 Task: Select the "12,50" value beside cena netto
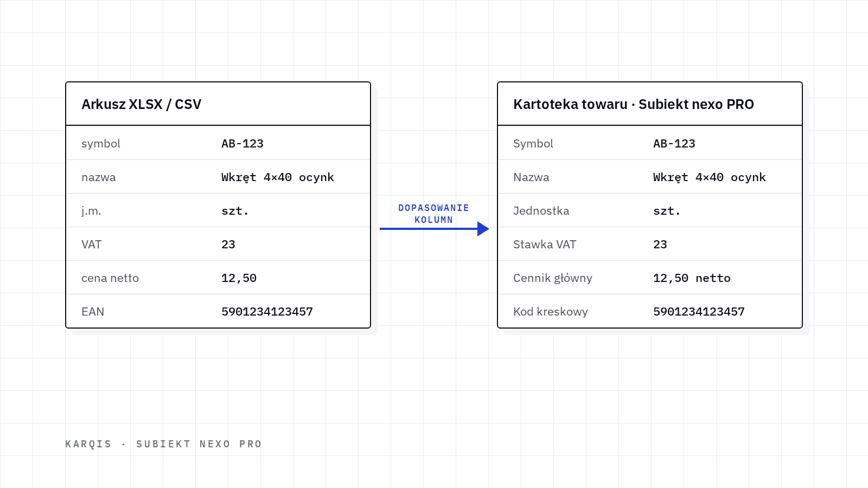click(239, 278)
